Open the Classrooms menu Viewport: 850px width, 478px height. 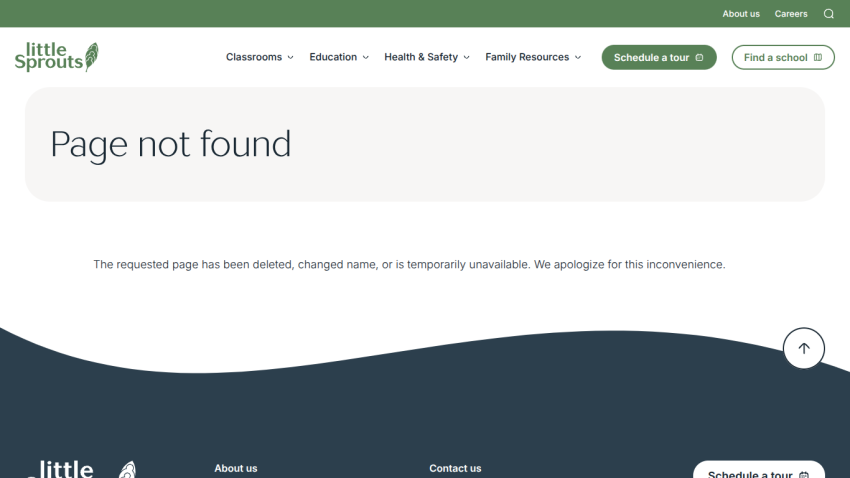[x=254, y=57]
